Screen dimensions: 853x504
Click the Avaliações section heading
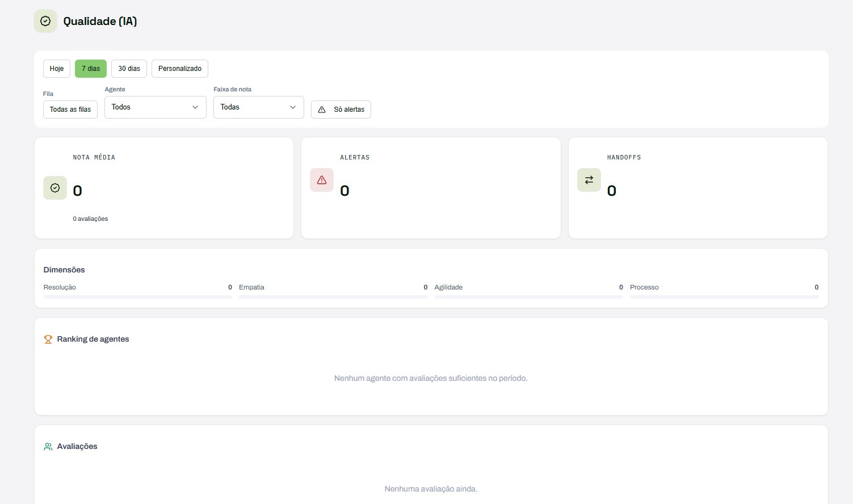(x=77, y=447)
